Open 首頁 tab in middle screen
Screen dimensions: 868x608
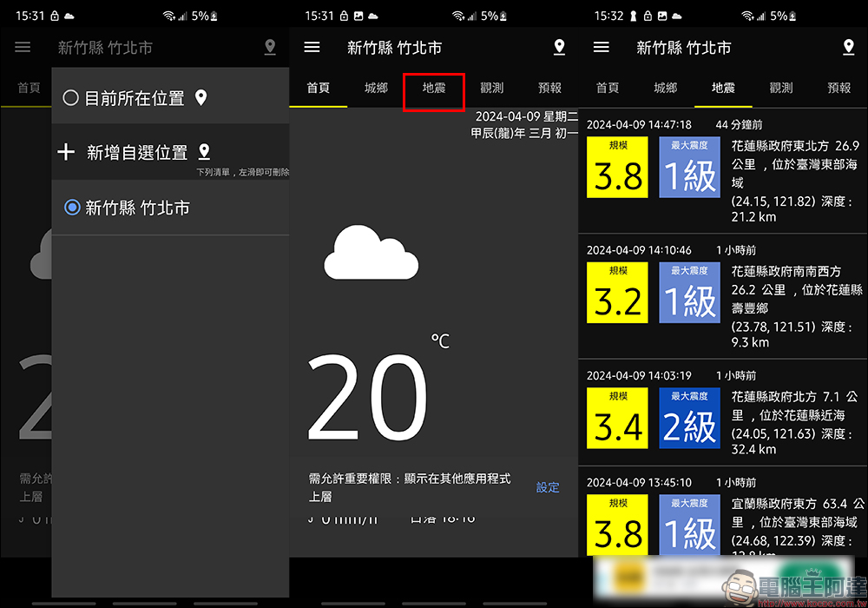coord(319,88)
